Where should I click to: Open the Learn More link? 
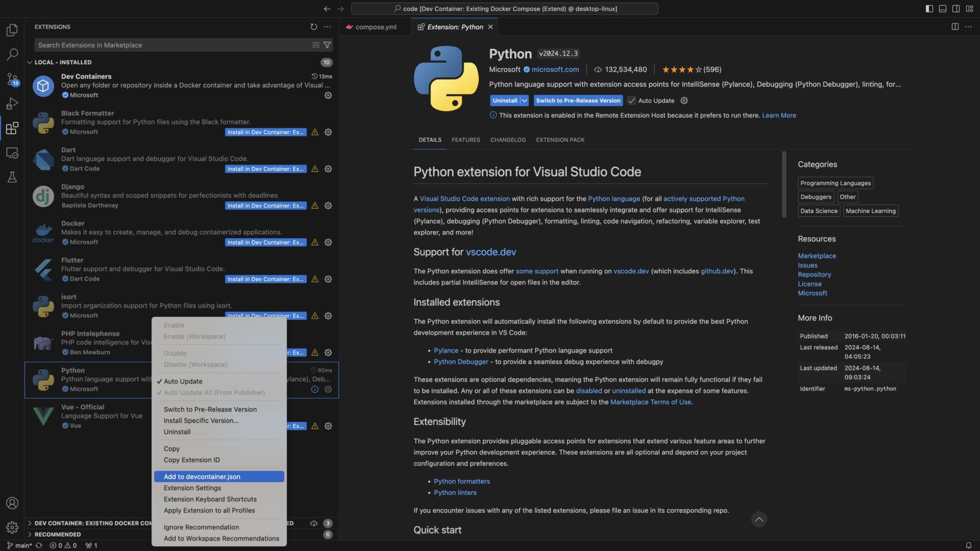pos(779,115)
